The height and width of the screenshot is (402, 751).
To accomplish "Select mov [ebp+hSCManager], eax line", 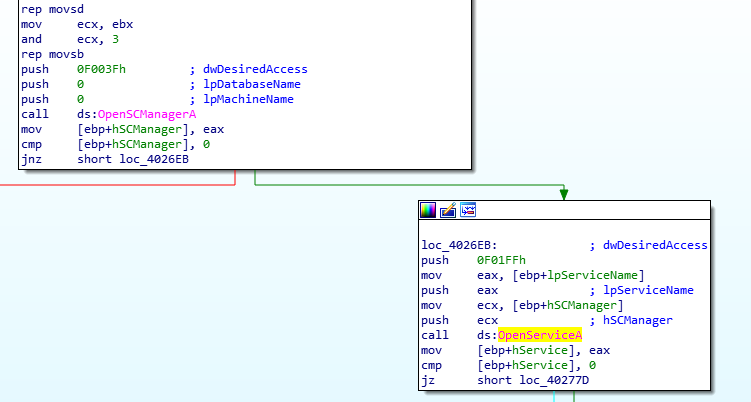I will pyautogui.click(x=123, y=129).
